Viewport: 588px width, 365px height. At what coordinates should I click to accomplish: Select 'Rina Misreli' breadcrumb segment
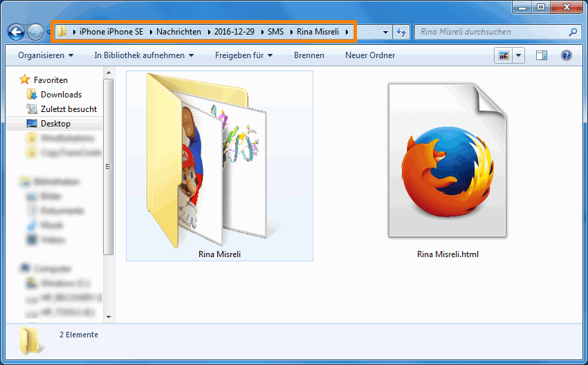(x=318, y=32)
